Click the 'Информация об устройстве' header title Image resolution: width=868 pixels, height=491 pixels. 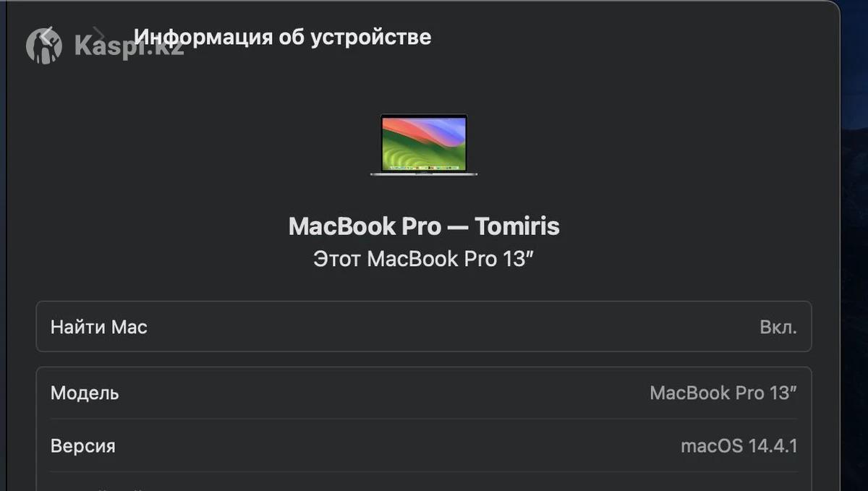pos(283,37)
